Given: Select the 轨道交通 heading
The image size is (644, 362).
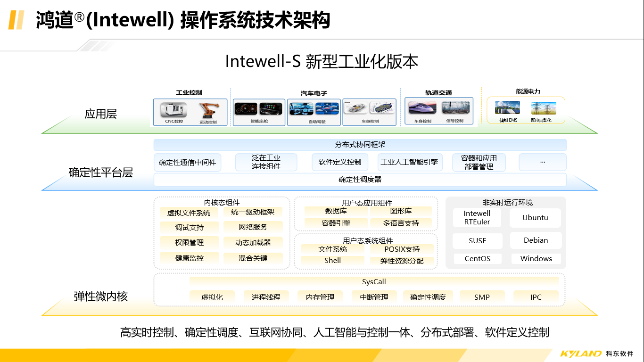Looking at the screenshot, I should (x=438, y=93).
